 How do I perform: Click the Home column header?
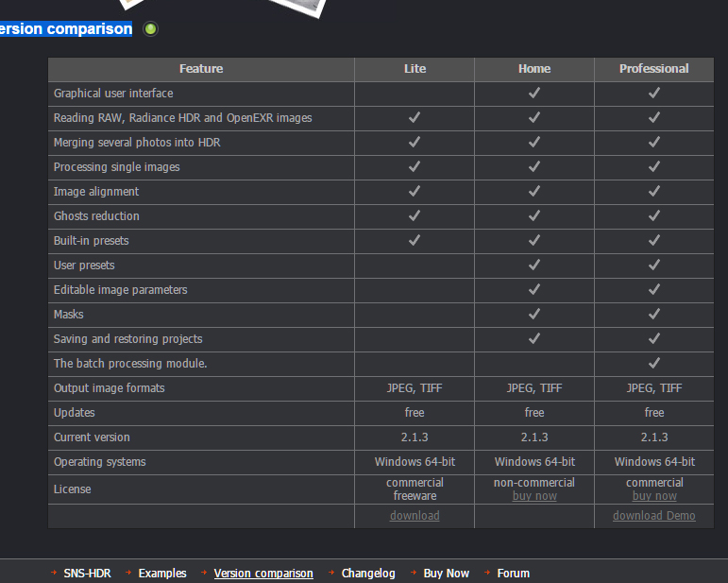(534, 69)
